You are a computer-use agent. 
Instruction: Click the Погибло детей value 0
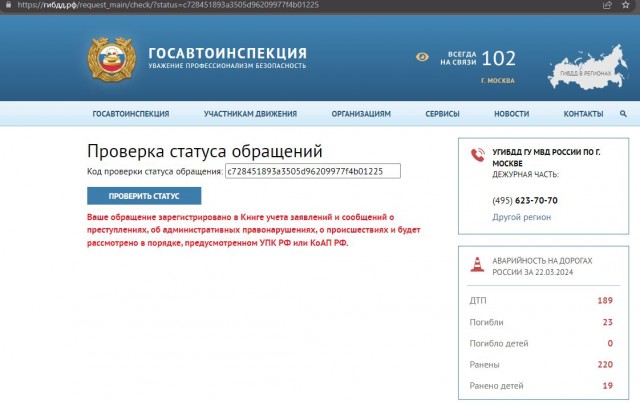(x=610, y=343)
